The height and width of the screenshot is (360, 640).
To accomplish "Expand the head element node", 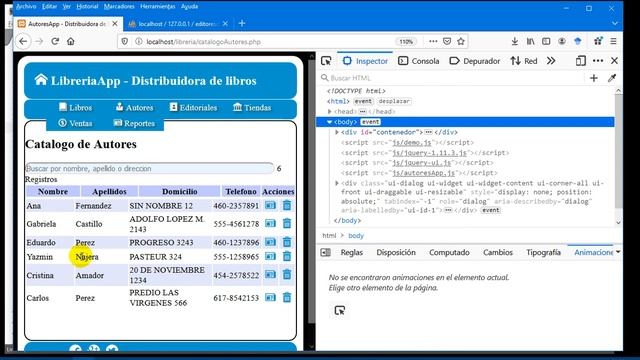I will click(x=329, y=111).
